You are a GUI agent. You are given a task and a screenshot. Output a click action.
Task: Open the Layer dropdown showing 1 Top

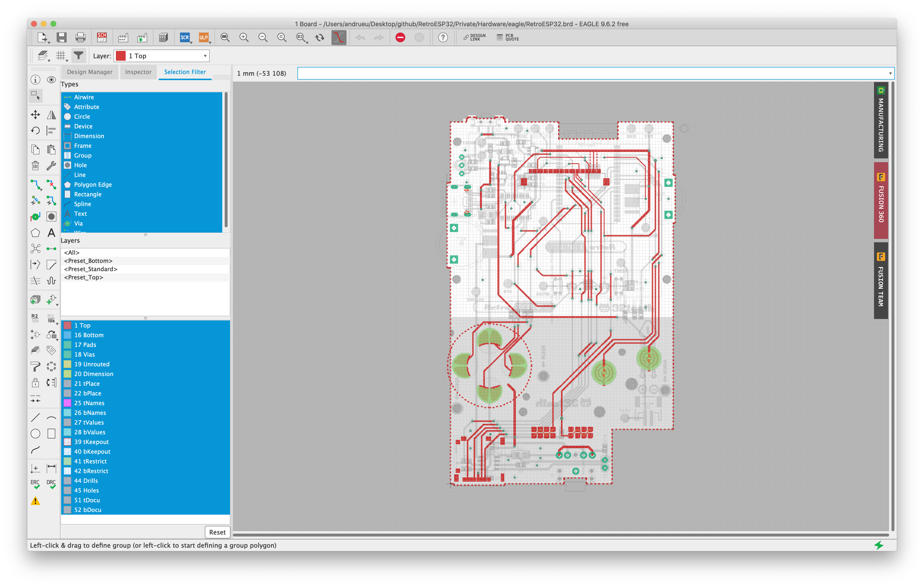tap(162, 56)
